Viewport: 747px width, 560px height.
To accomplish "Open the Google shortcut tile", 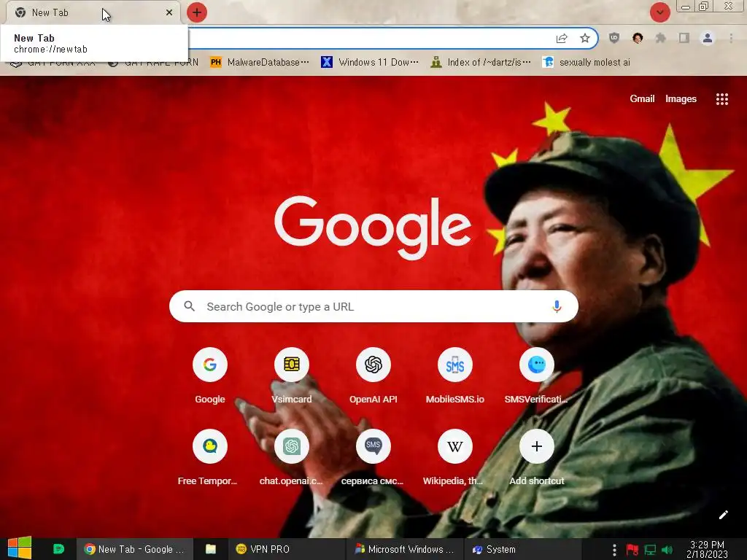I will [209, 376].
